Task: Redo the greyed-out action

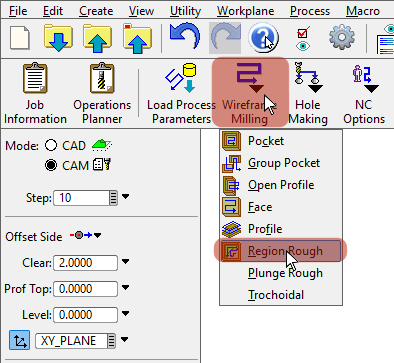Action: (225, 38)
